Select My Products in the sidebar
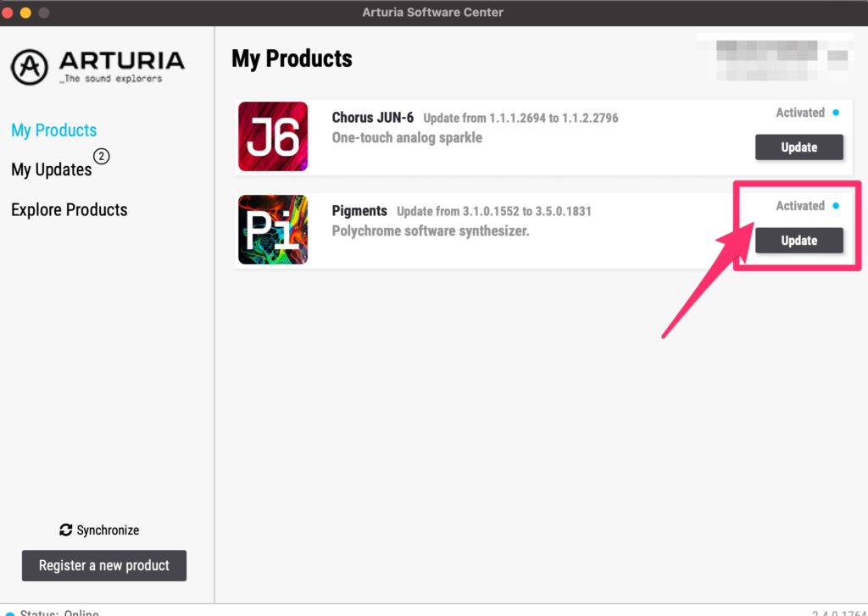This screenshot has height=616, width=868. pyautogui.click(x=53, y=130)
